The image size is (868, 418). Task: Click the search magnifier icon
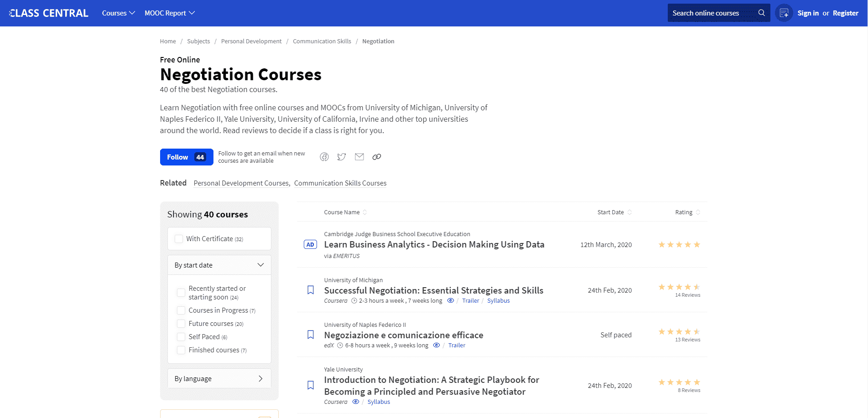pos(761,13)
